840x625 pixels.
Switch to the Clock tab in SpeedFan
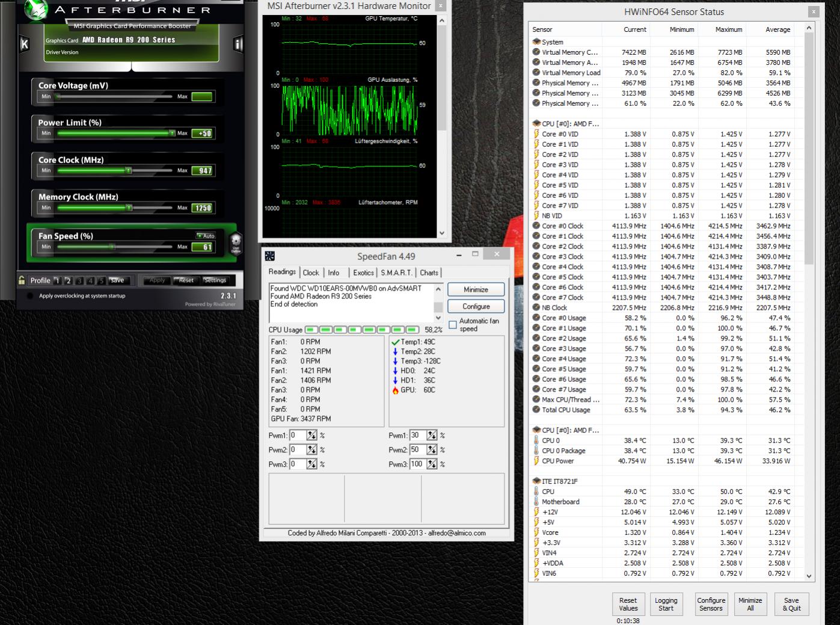click(x=311, y=272)
